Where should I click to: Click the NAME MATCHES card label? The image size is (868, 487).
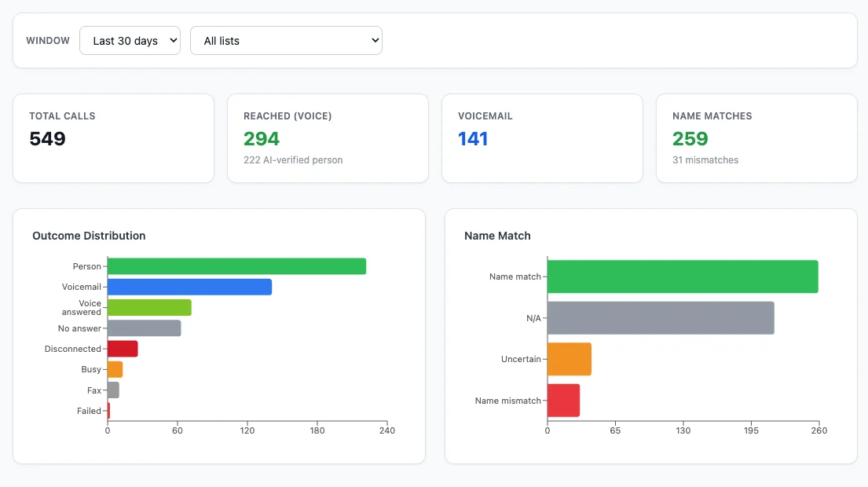click(x=712, y=116)
